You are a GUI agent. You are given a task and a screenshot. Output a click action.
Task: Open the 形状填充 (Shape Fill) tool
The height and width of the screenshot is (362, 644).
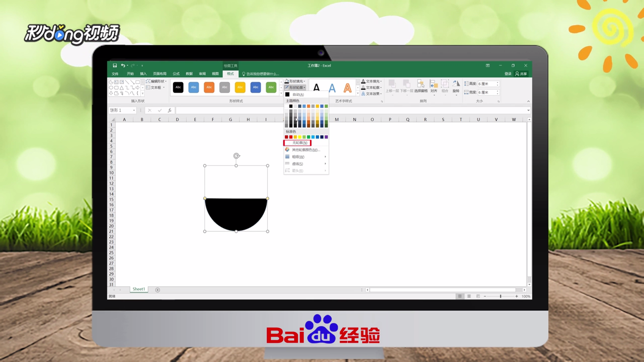[x=296, y=81]
